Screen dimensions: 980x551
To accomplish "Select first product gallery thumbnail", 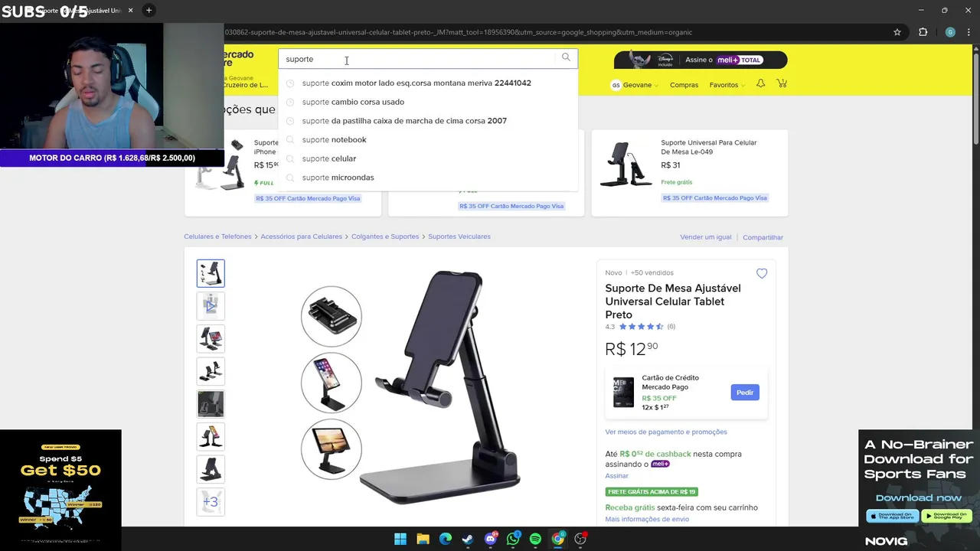I will tap(211, 273).
